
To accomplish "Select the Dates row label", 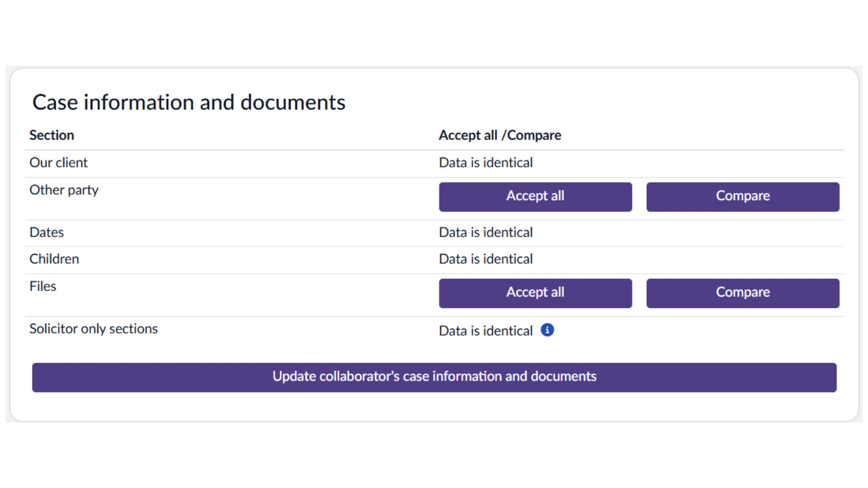I will pos(46,233).
